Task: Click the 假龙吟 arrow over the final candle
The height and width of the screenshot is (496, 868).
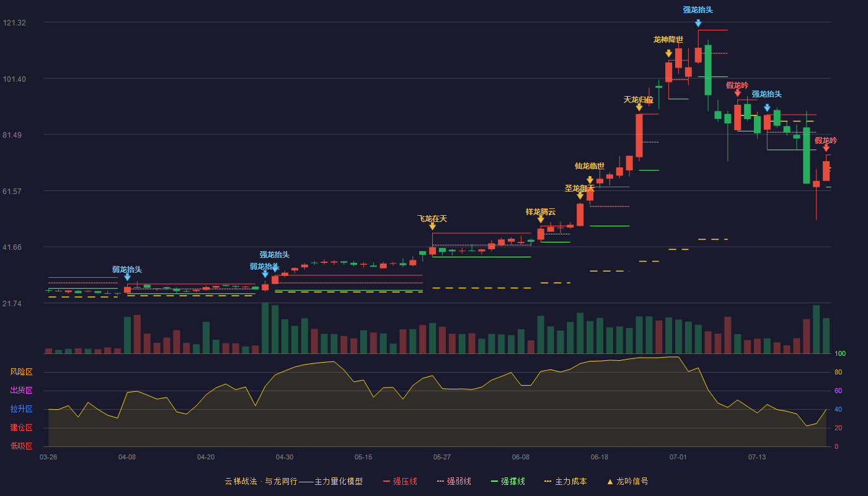Action: 826,148
